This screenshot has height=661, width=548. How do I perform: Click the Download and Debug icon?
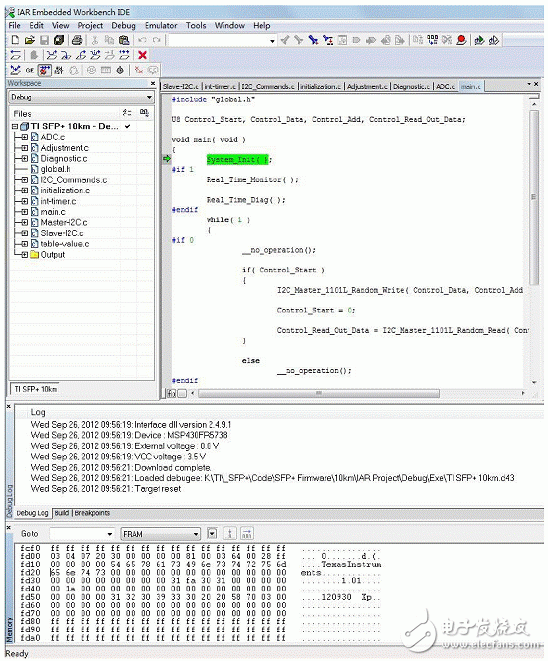pos(479,40)
